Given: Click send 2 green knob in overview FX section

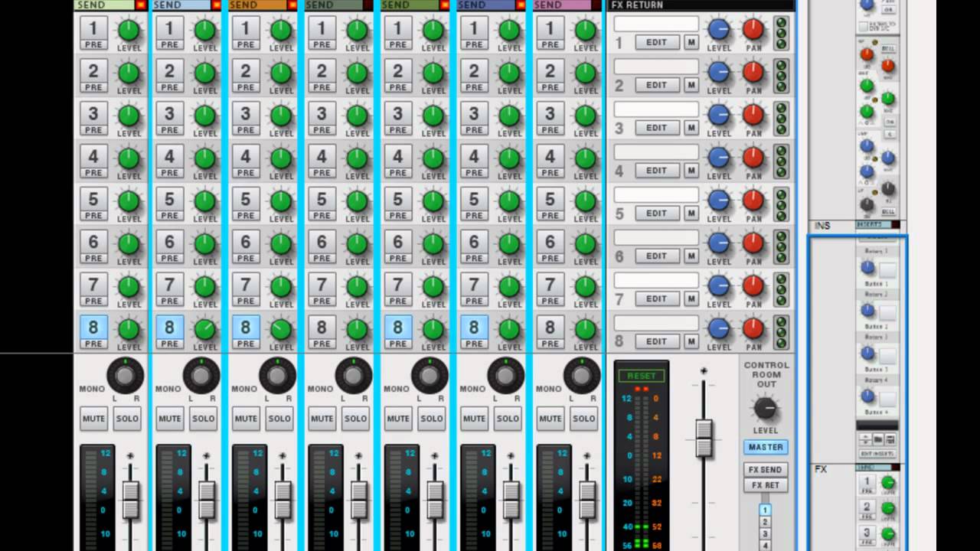Looking at the screenshot, I should (x=888, y=507).
